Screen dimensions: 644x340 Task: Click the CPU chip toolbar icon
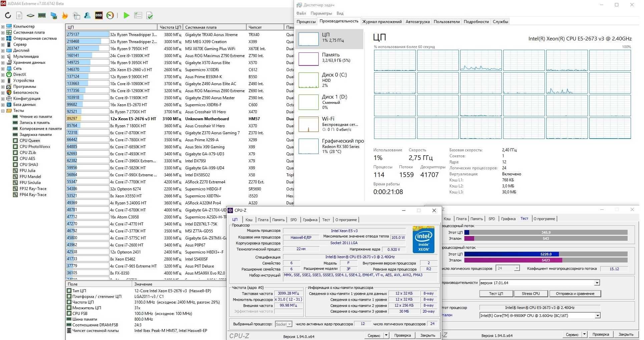click(30, 15)
